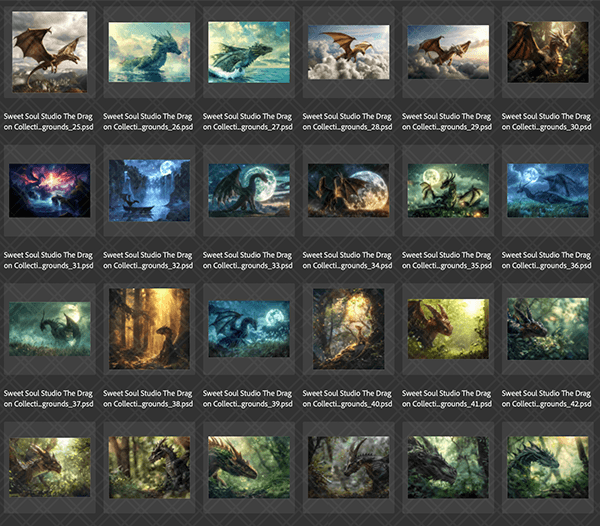This screenshot has height=526, width=600.
Task: Select the grounds_29.psd thumbnail
Action: point(448,52)
